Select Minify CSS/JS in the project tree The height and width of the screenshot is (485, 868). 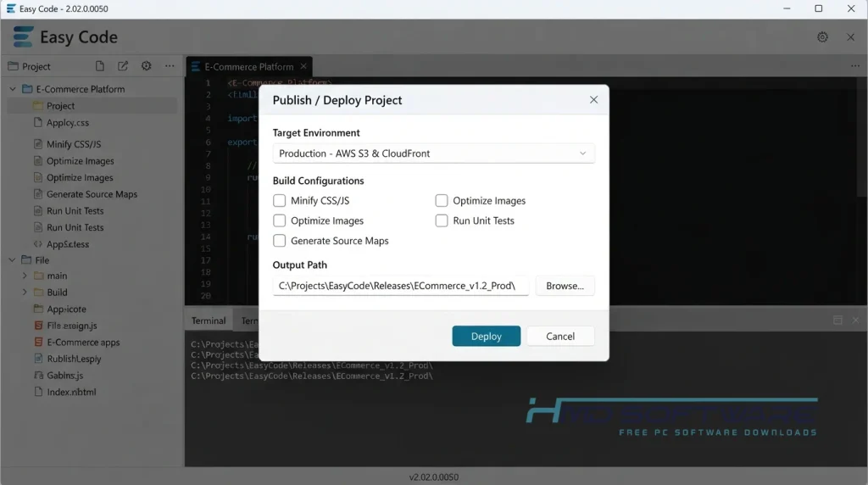[x=74, y=144]
